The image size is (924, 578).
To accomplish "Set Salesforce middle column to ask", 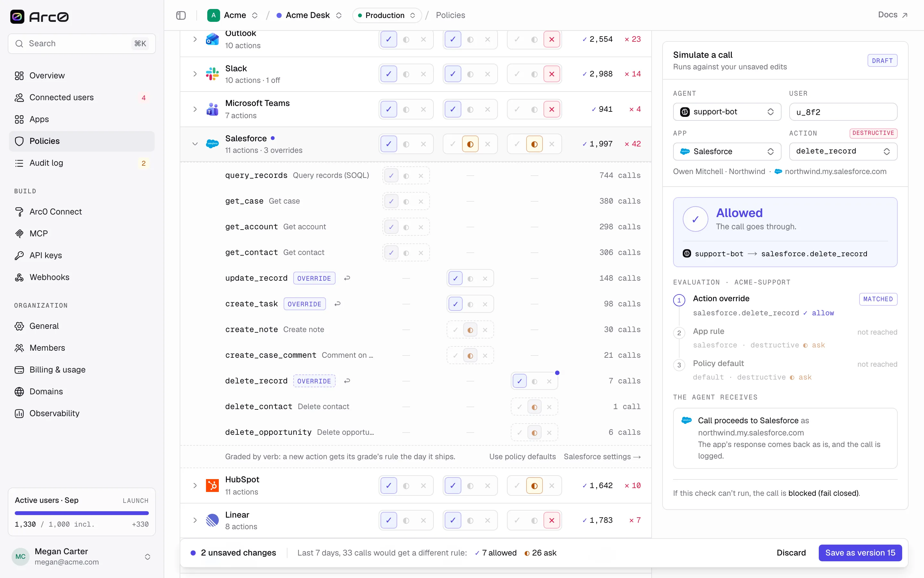I will pos(470,144).
